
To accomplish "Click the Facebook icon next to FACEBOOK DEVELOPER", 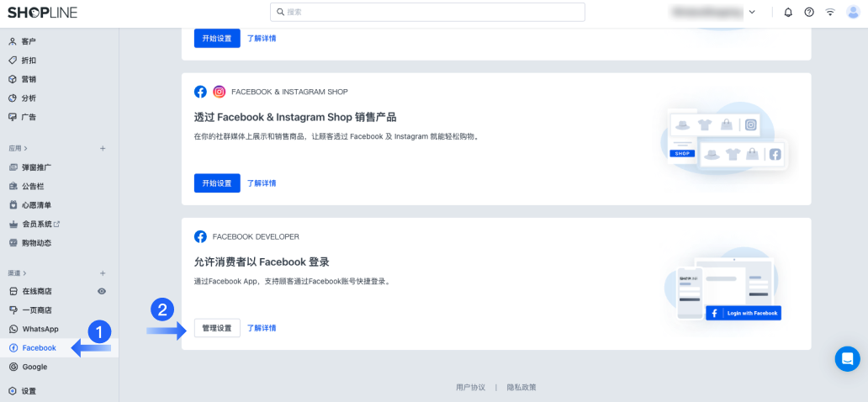I will (x=200, y=237).
